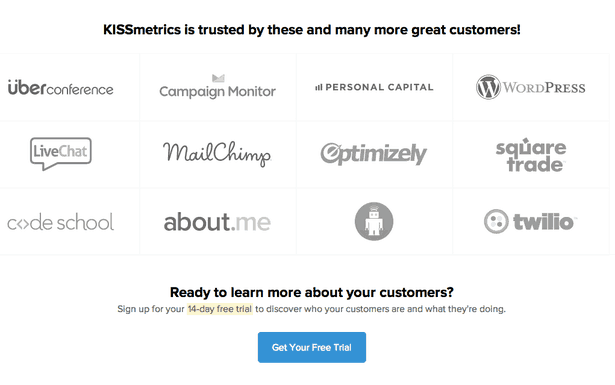Image resolution: width=615 pixels, height=385 pixels.
Task: Click the WordPress wordmark text
Action: (544, 88)
